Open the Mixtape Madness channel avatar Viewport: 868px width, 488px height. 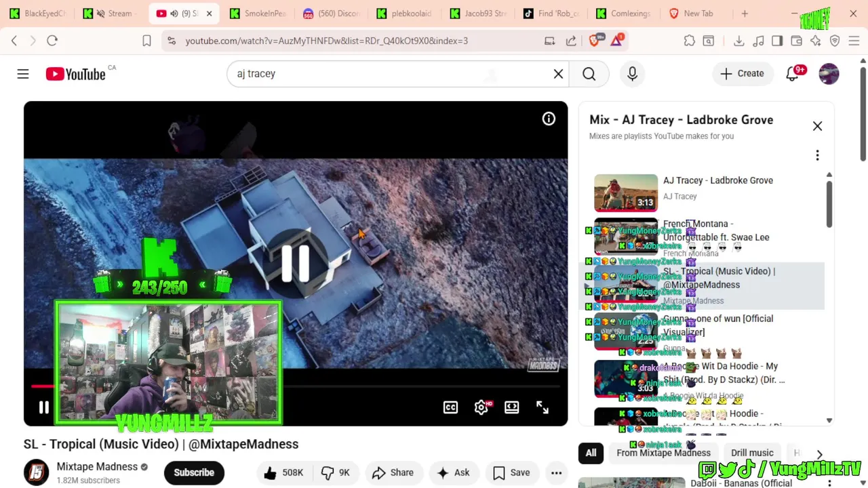pyautogui.click(x=37, y=473)
